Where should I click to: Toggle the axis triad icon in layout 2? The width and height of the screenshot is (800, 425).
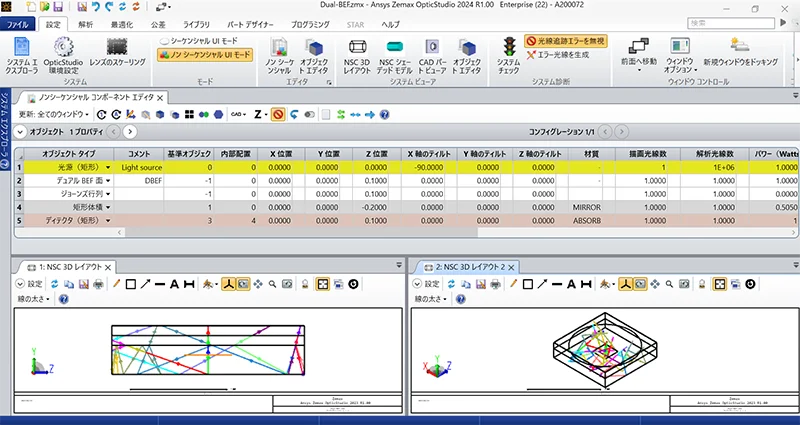click(626, 284)
